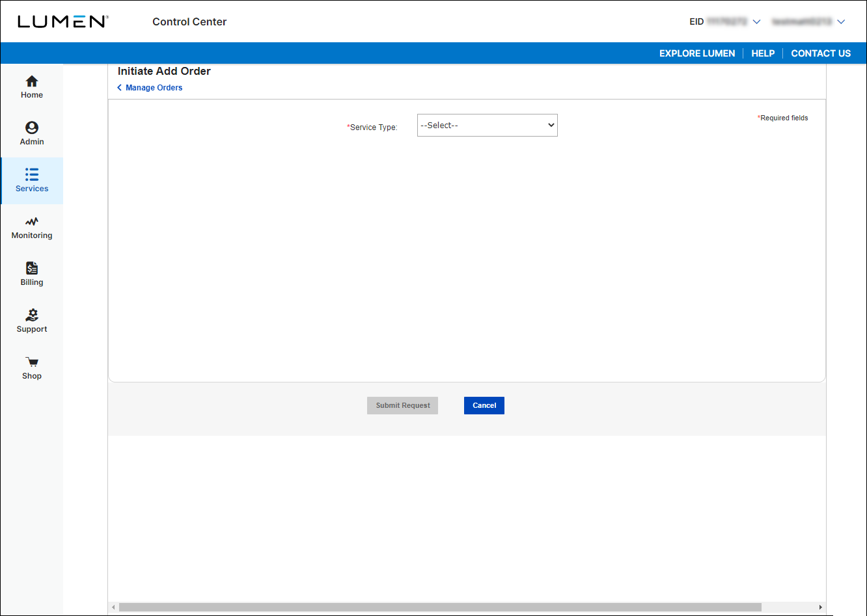Click the Cancel button

484,405
